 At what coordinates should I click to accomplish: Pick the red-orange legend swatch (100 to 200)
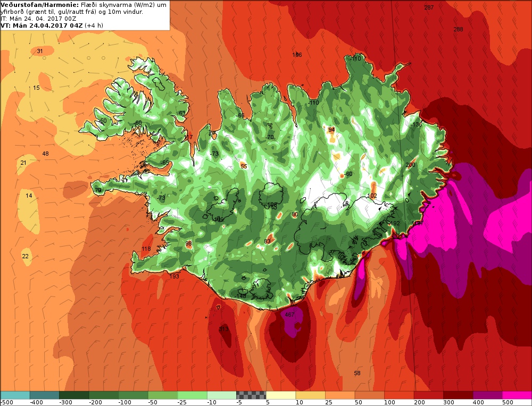point(398,395)
